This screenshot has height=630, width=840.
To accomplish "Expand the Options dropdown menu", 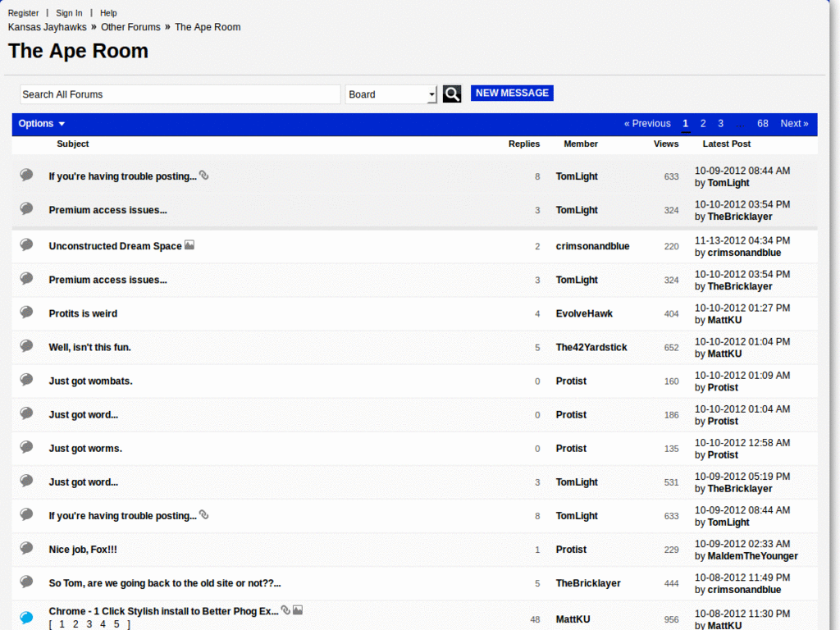I will click(x=41, y=123).
